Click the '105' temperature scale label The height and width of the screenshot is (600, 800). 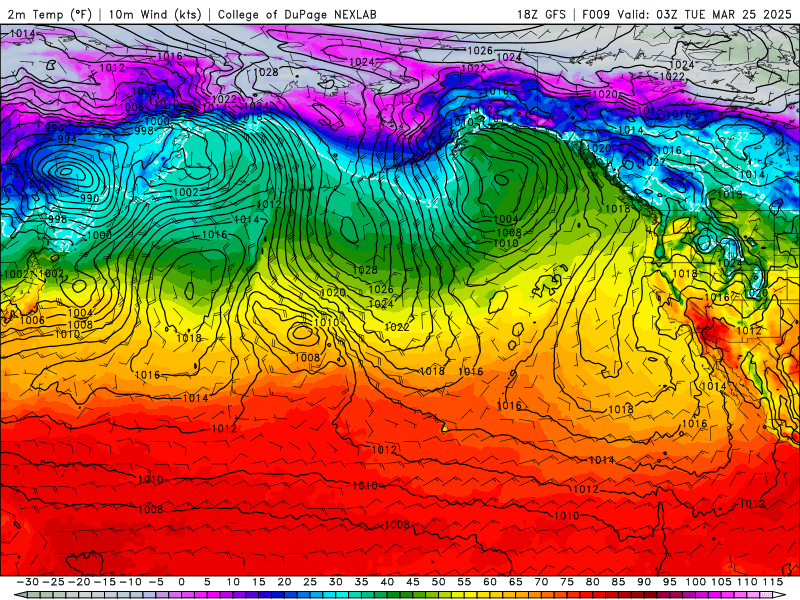[x=721, y=582]
